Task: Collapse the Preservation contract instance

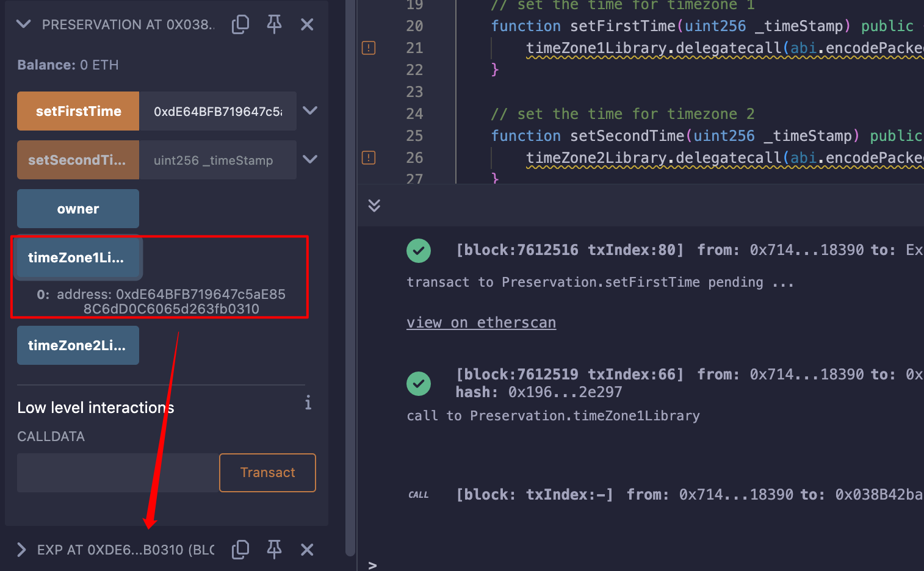Action: 23,24
